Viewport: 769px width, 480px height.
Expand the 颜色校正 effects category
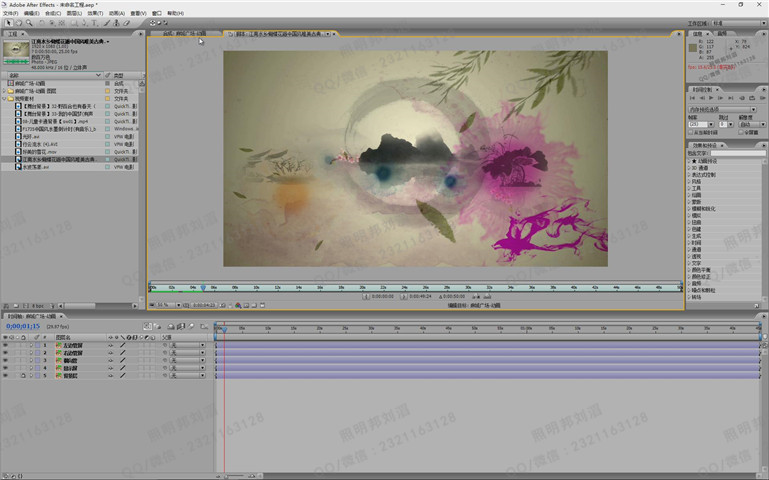[x=689, y=277]
